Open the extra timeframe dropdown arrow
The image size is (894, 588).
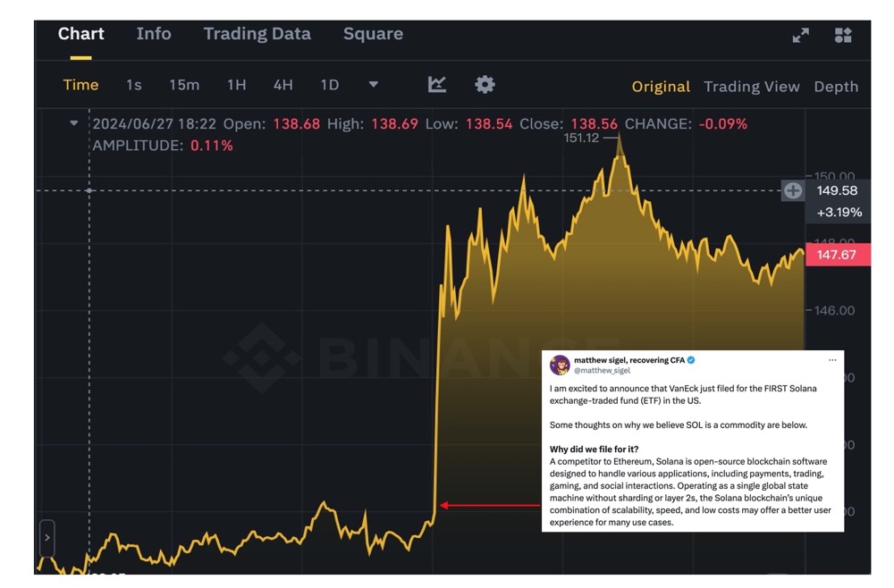[373, 84]
